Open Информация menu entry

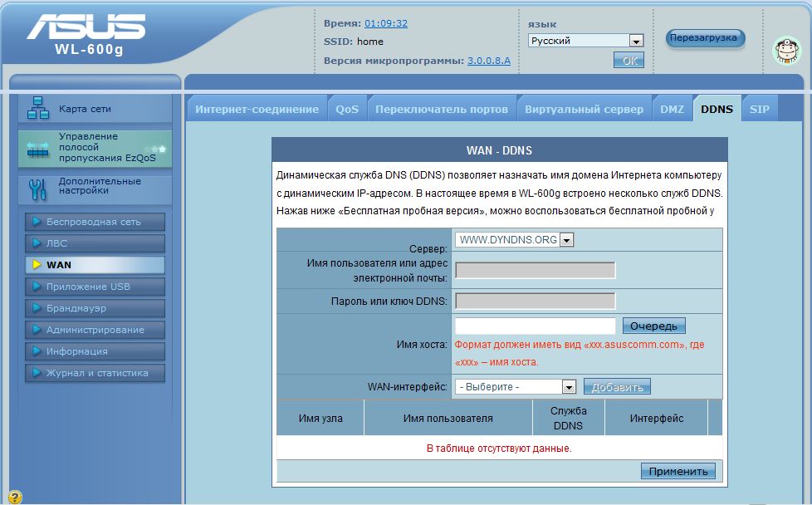[x=95, y=351]
